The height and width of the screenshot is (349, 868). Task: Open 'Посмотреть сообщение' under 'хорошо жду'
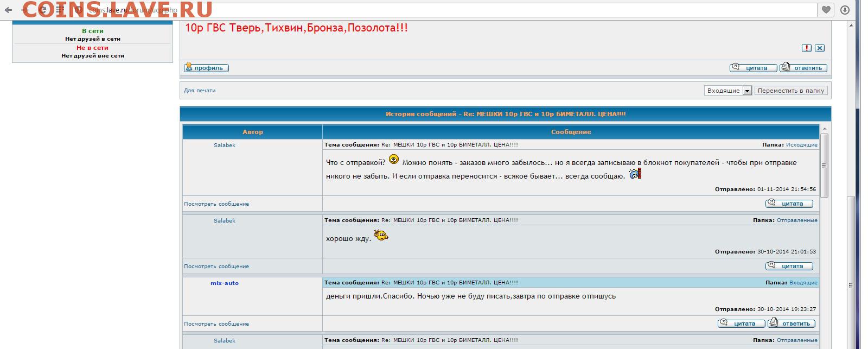(216, 266)
